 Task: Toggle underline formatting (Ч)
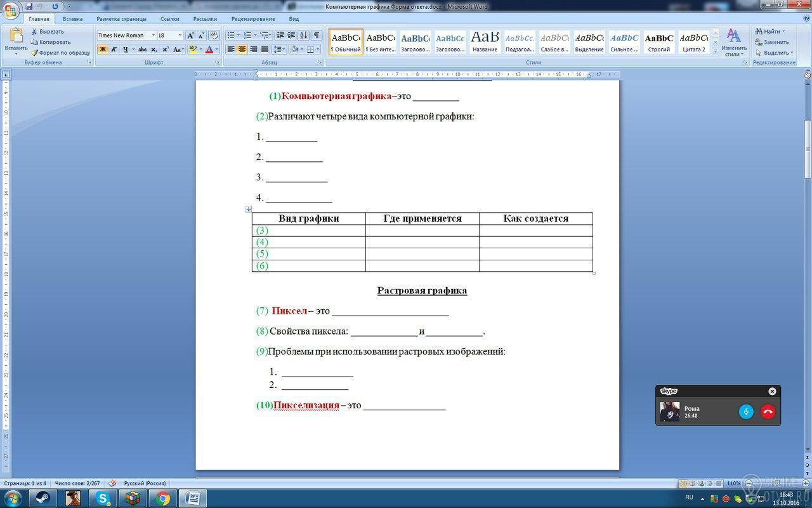[x=125, y=49]
